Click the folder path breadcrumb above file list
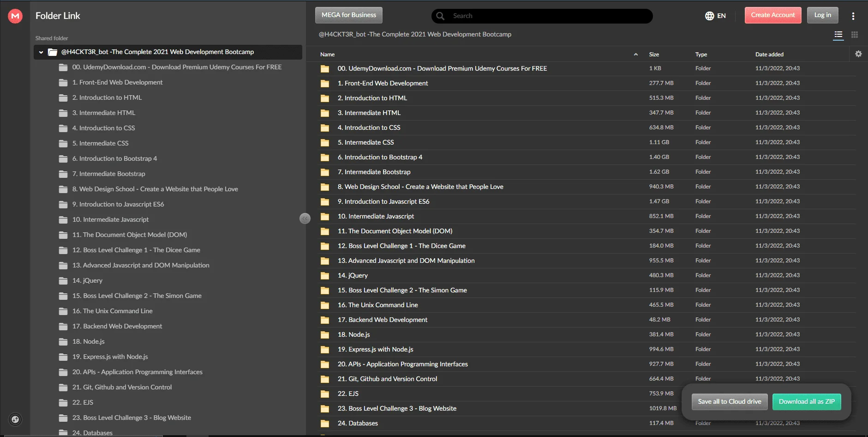The height and width of the screenshot is (437, 868). click(x=415, y=35)
